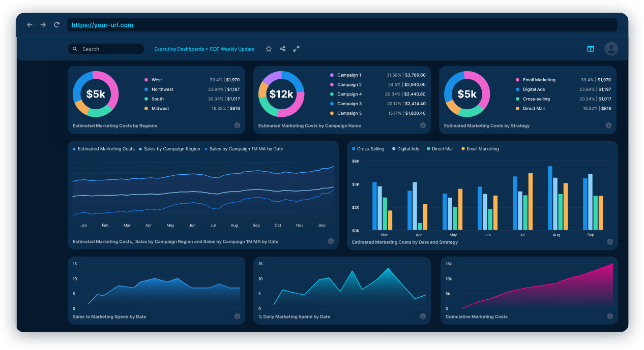The height and width of the screenshot is (350, 644).
Task: Reload the page with refresh icon
Action: pyautogui.click(x=57, y=25)
